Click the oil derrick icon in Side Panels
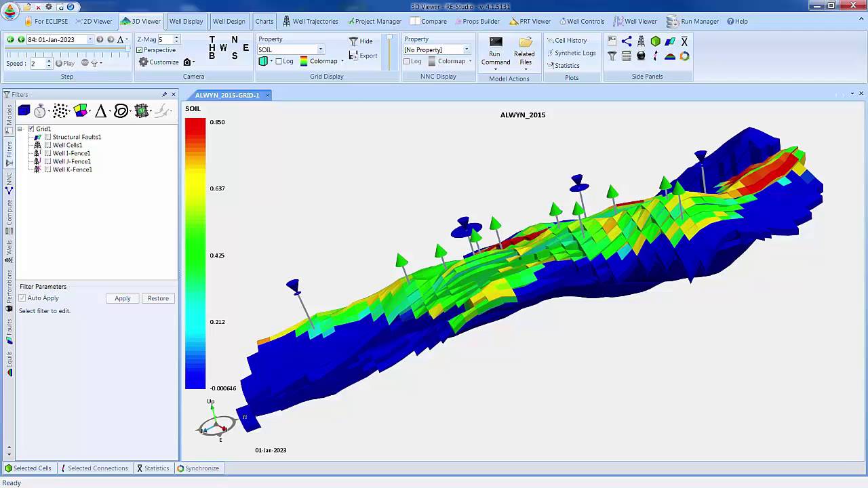Screen dimensions: 868x488 [641, 41]
